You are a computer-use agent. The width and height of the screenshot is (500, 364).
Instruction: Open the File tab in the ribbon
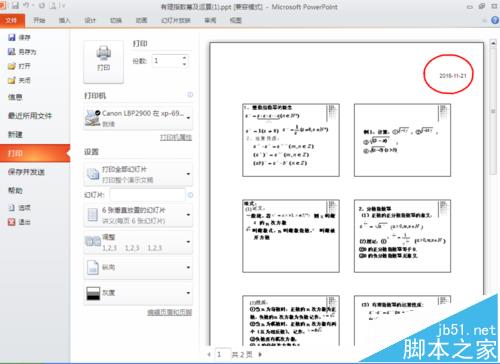tap(12, 21)
